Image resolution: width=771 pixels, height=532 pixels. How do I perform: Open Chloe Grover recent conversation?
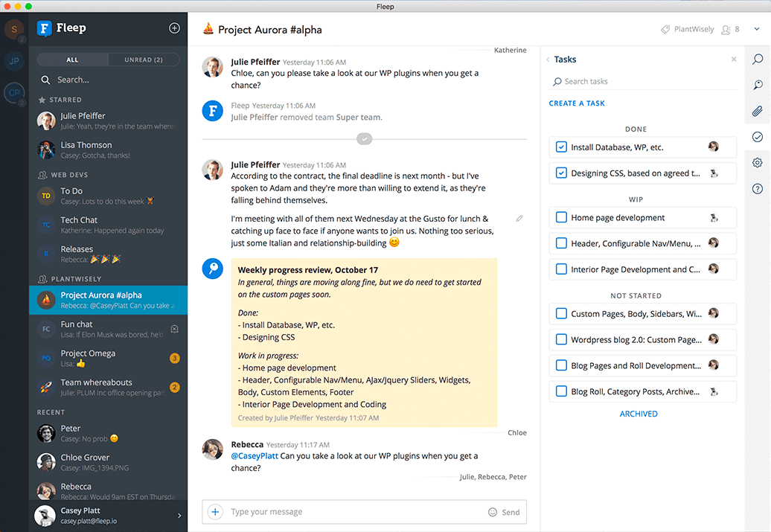pyautogui.click(x=108, y=463)
